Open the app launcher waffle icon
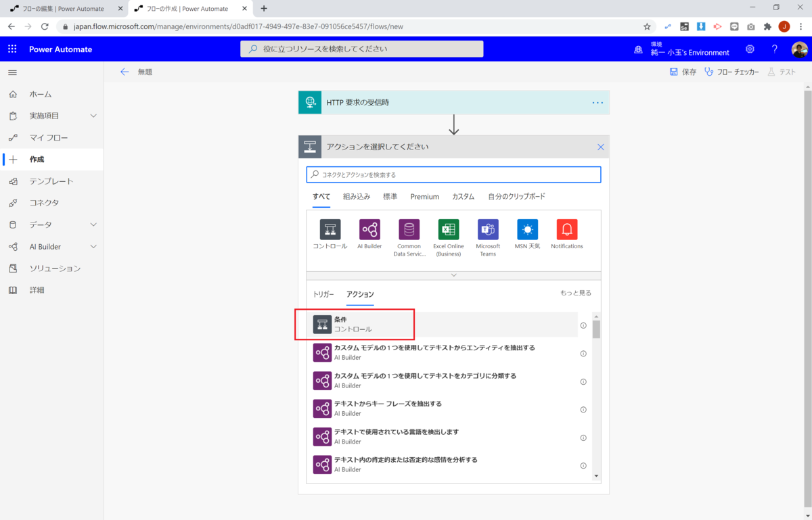This screenshot has height=520, width=812. pos(12,49)
